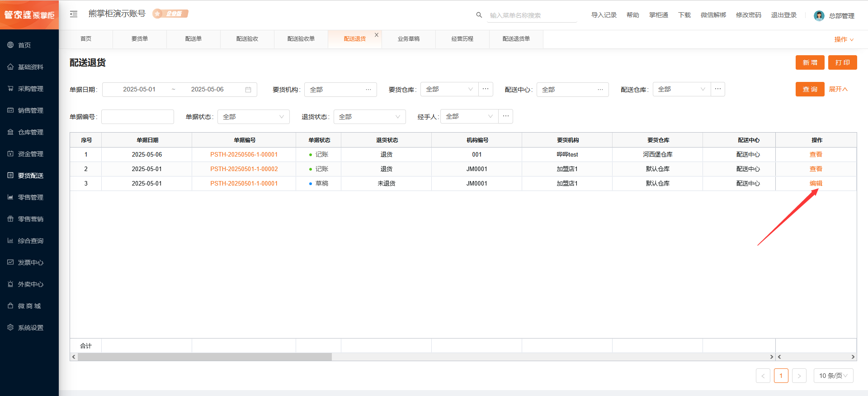Open 配送中心 selector ellipsis

coord(600,90)
